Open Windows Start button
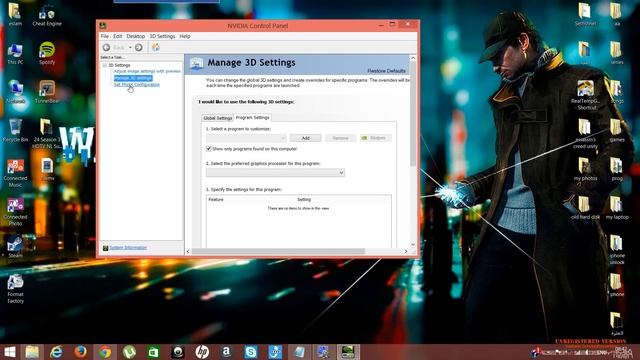This screenshot has height=360, width=640. (9, 352)
